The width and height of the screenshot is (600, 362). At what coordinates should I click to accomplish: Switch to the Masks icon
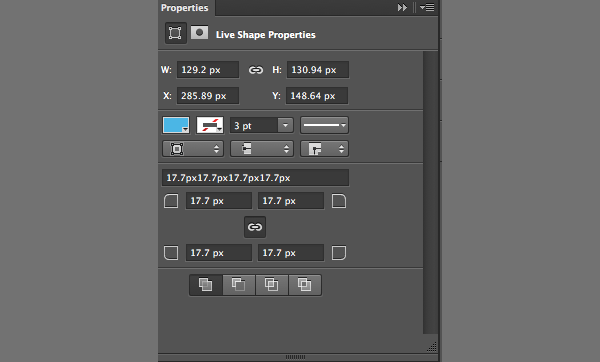tap(199, 33)
